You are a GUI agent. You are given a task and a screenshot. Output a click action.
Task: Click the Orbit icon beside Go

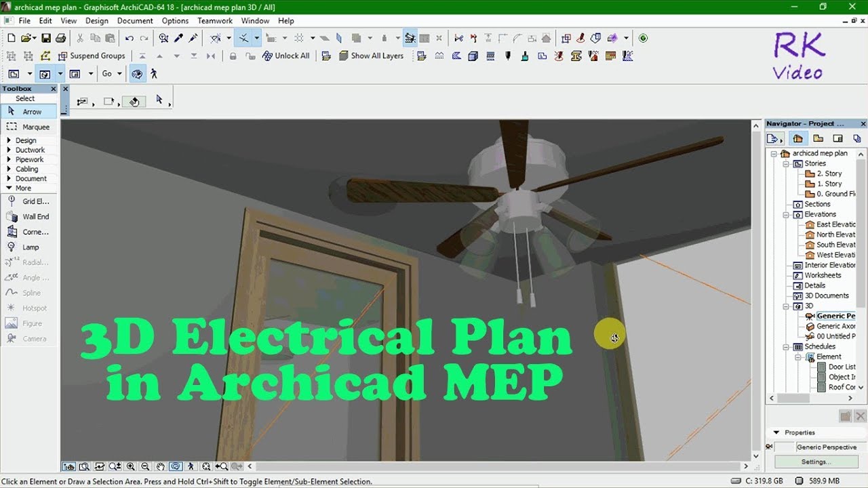(137, 74)
